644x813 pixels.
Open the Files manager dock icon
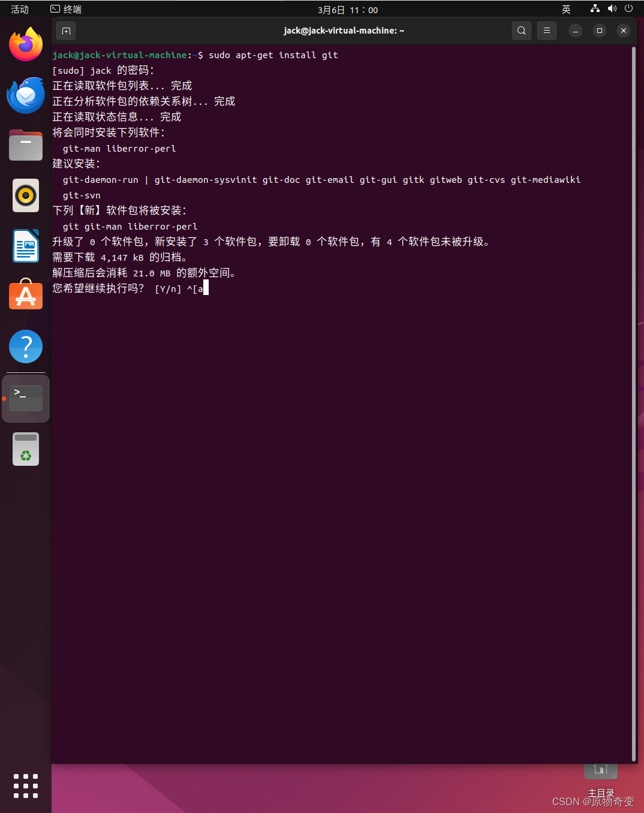[x=26, y=145]
